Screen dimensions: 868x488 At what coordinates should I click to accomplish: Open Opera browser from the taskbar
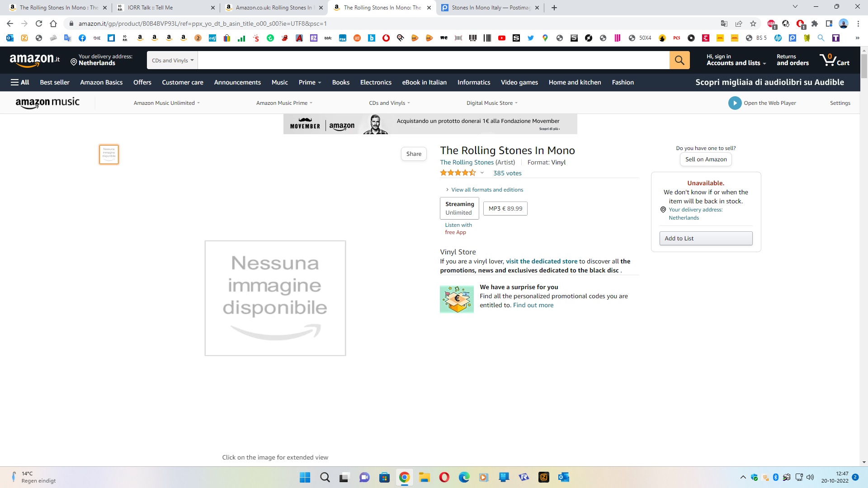pyautogui.click(x=444, y=477)
